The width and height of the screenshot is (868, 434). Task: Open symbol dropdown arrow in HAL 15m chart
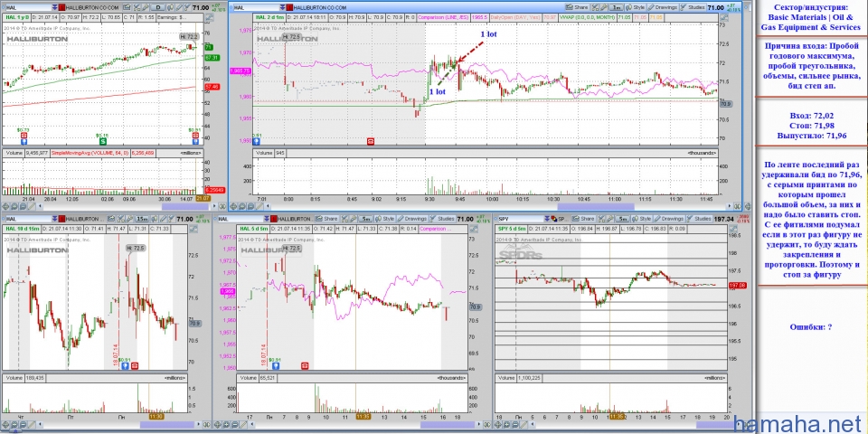tap(54, 219)
